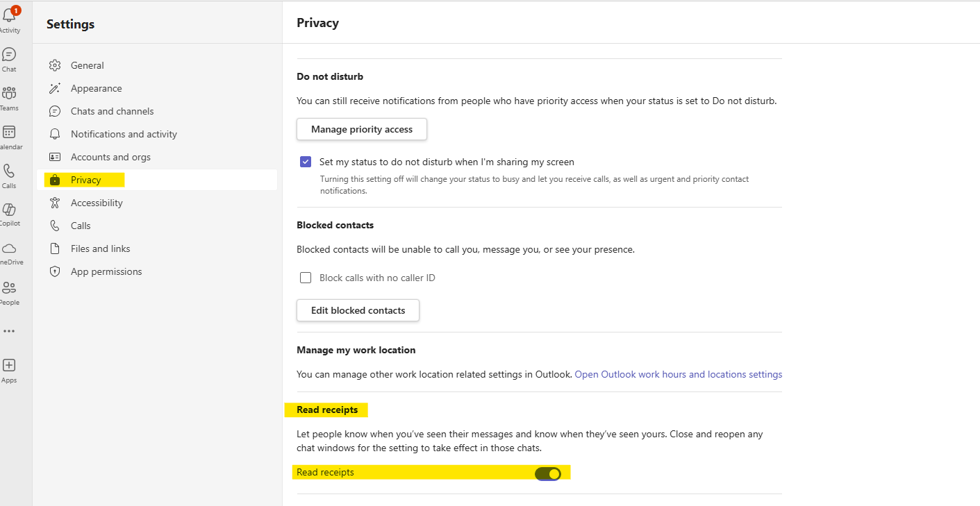The height and width of the screenshot is (506, 980).
Task: Check Block calls with no caller ID
Action: [306, 278]
